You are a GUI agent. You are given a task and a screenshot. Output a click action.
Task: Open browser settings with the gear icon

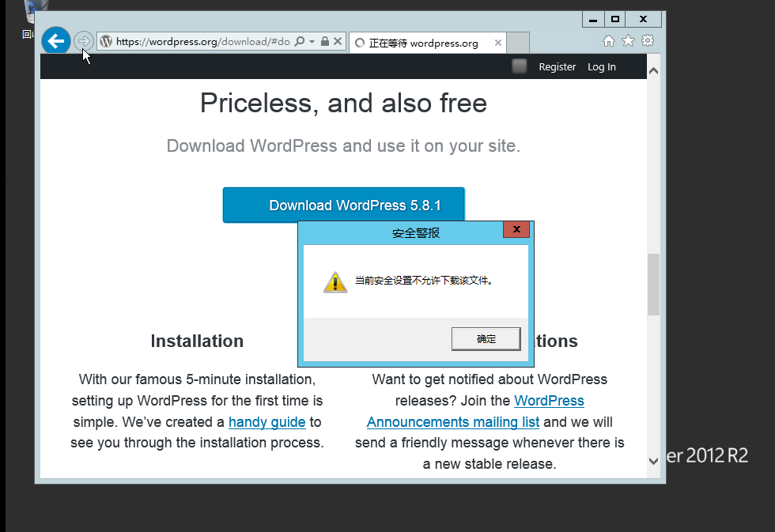[x=648, y=39]
